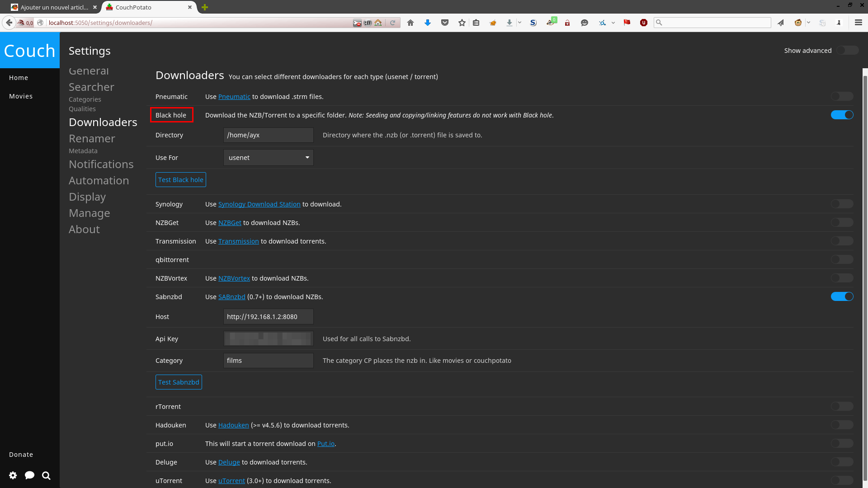This screenshot has width=868, height=488.
Task: Click the Sabnzbd Category input field
Action: tap(269, 360)
